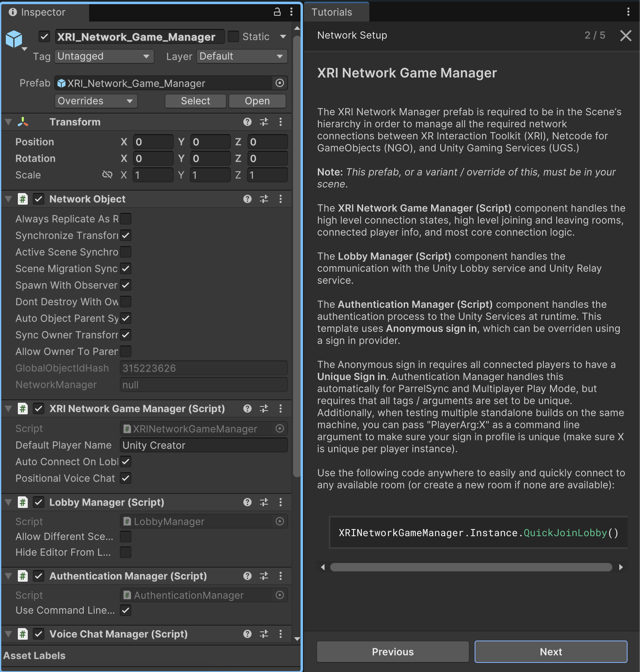Edit the Default Player Name field
Image resolution: width=640 pixels, height=672 pixels.
point(204,445)
